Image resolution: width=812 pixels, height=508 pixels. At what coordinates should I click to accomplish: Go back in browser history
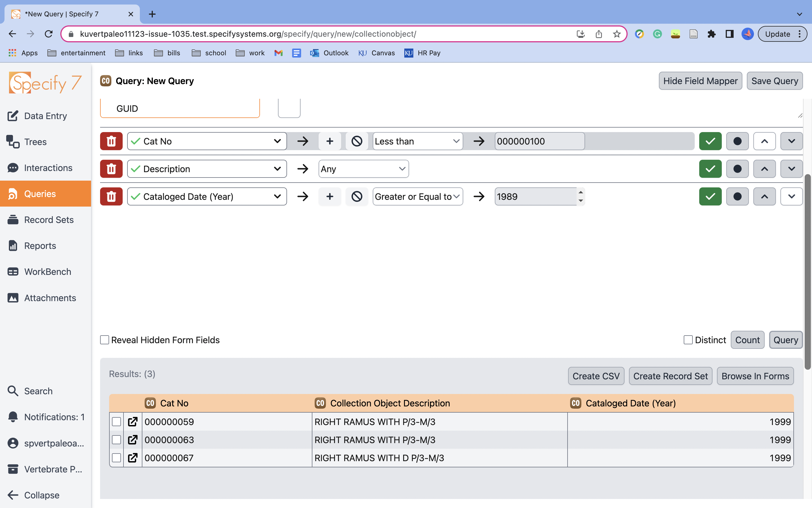click(12, 34)
